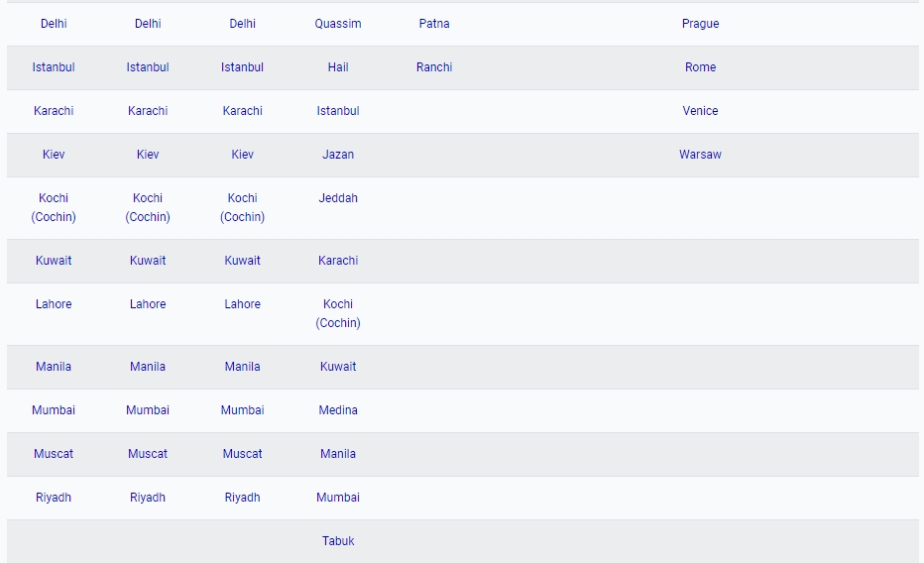Image resolution: width=924 pixels, height=563 pixels.
Task: Open the Venice link
Action: tap(700, 111)
